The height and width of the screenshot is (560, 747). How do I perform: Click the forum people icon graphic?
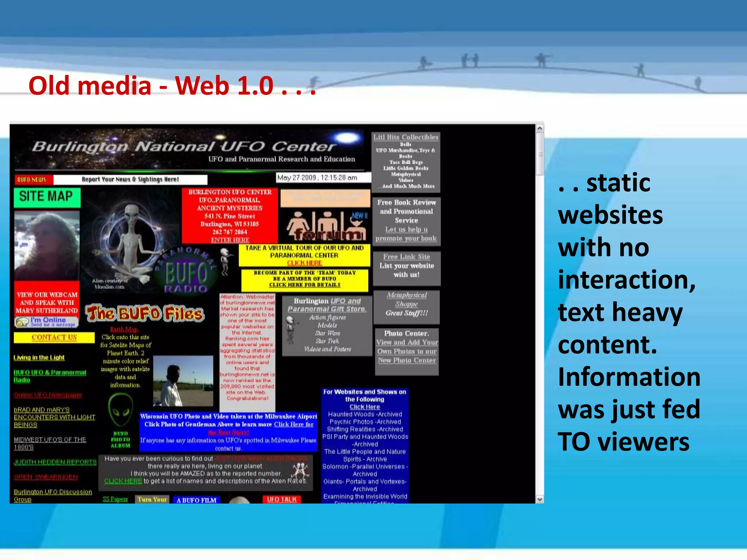326,225
